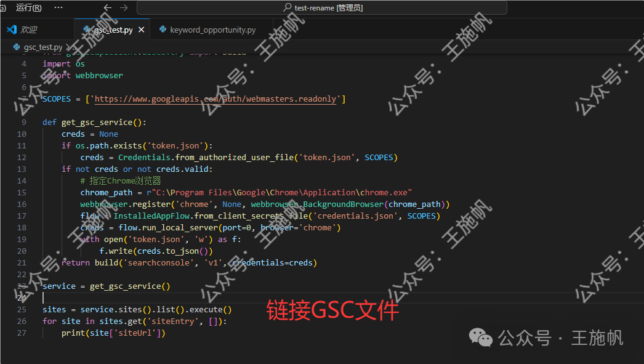
Task: Click 'flow.run_local_server' on line 18
Action: click(x=168, y=228)
